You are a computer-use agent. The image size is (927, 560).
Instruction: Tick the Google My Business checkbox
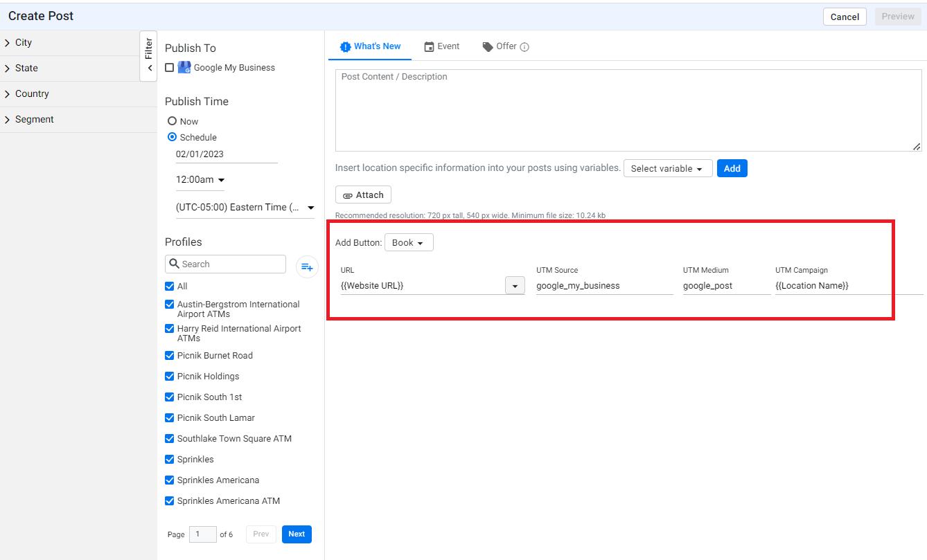tap(170, 68)
